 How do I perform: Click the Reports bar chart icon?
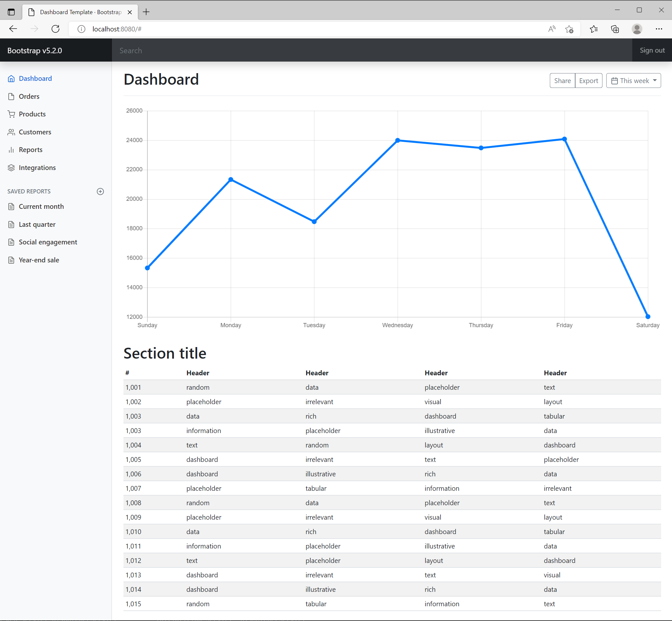11,149
